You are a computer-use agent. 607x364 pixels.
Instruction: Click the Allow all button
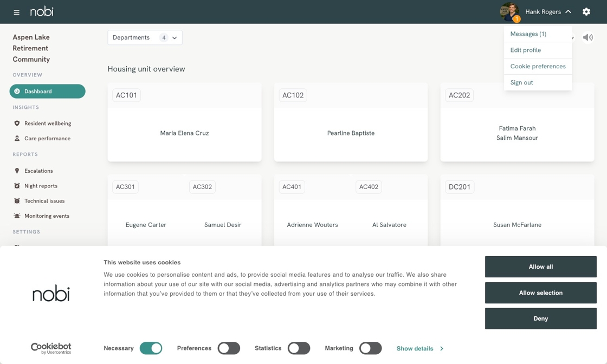coord(540,266)
